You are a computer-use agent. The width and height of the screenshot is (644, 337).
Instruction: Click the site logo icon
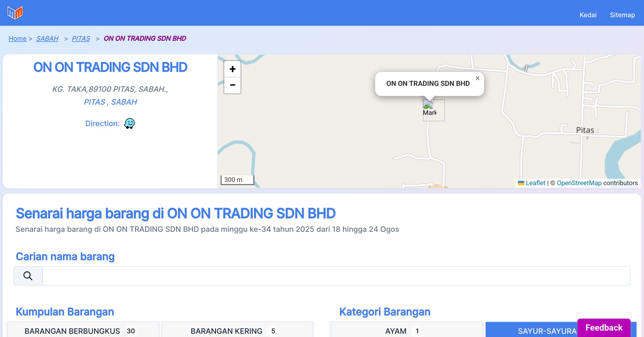(15, 13)
